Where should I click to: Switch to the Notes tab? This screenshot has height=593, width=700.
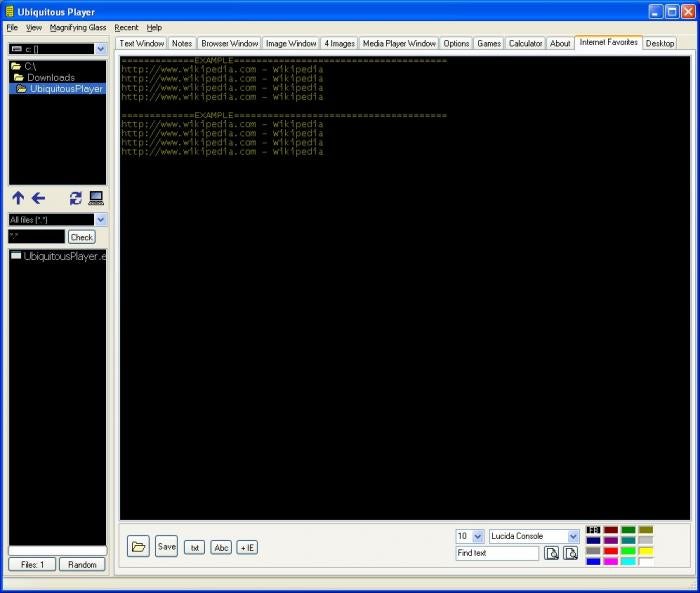(x=182, y=43)
